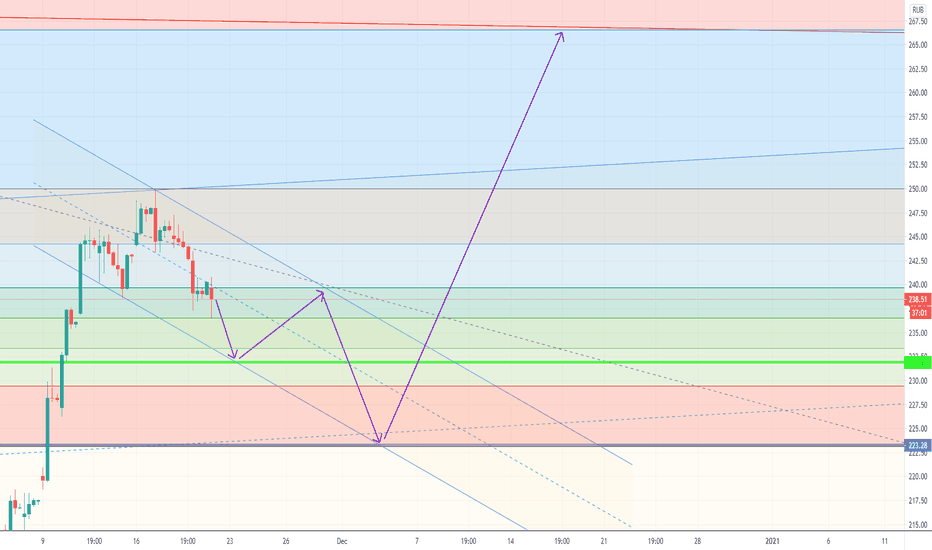Click the 217.50 price axis value
The width and height of the screenshot is (932, 550).
pos(918,501)
